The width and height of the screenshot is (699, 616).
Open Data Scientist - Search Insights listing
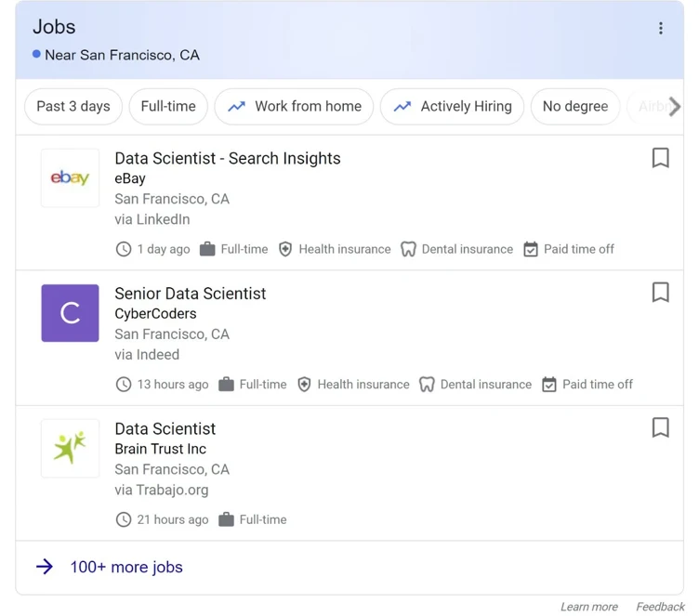pyautogui.click(x=228, y=158)
